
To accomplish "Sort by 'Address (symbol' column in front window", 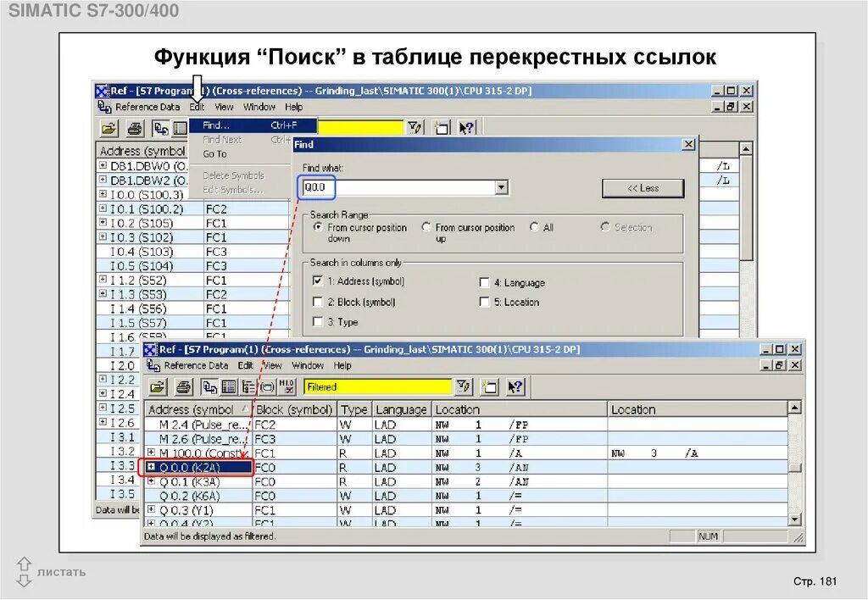I will (x=198, y=409).
